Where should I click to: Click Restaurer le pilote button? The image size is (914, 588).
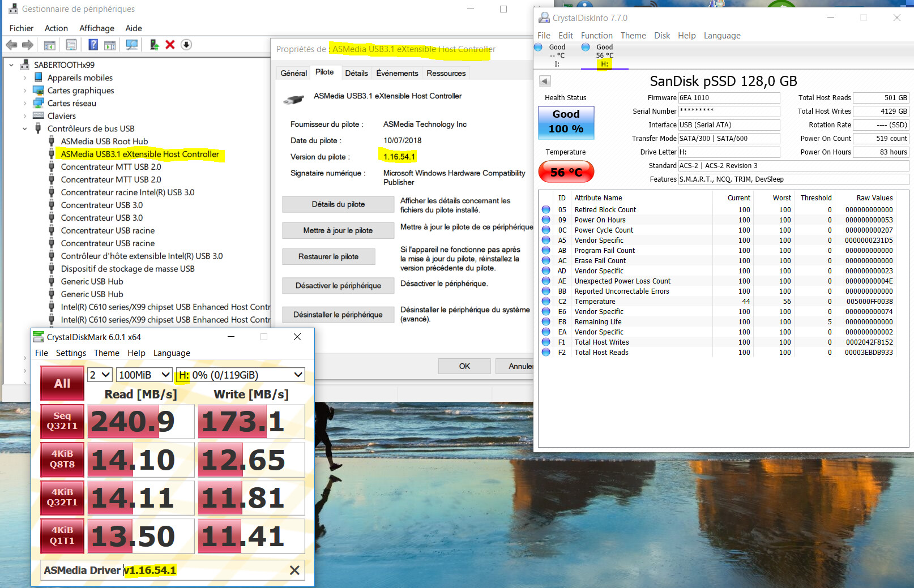click(328, 256)
